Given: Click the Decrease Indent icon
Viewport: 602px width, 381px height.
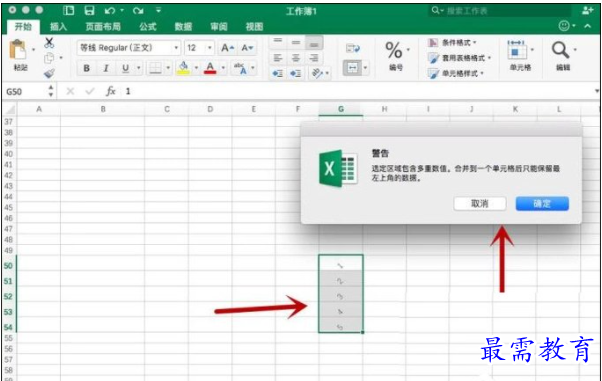Looking at the screenshot, I should pyautogui.click(x=278, y=73).
